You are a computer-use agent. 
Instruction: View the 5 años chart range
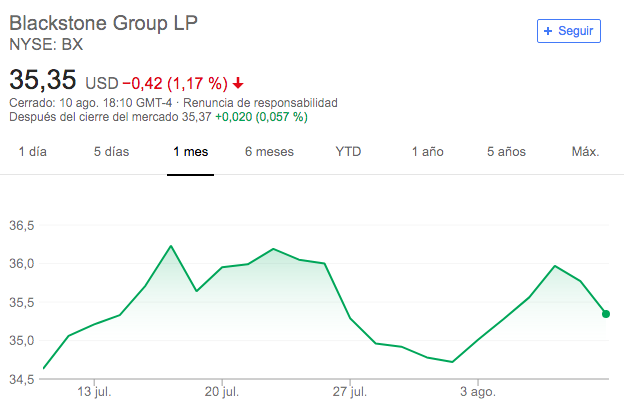tap(506, 152)
